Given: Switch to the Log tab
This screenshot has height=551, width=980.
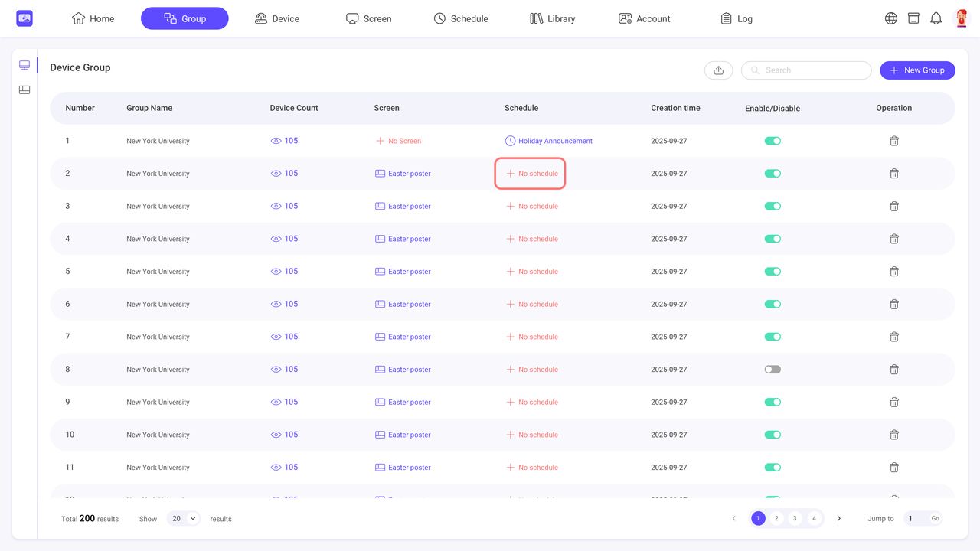Looking at the screenshot, I should click(x=736, y=18).
